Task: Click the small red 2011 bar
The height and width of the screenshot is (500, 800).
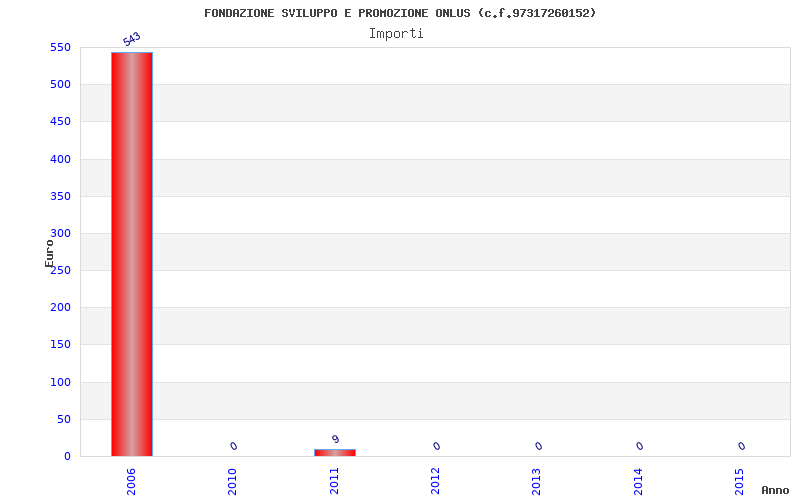Action: point(335,453)
